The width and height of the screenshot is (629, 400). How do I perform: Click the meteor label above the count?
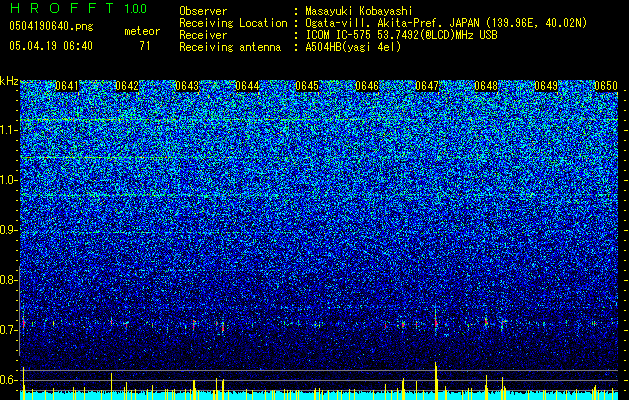point(142,31)
